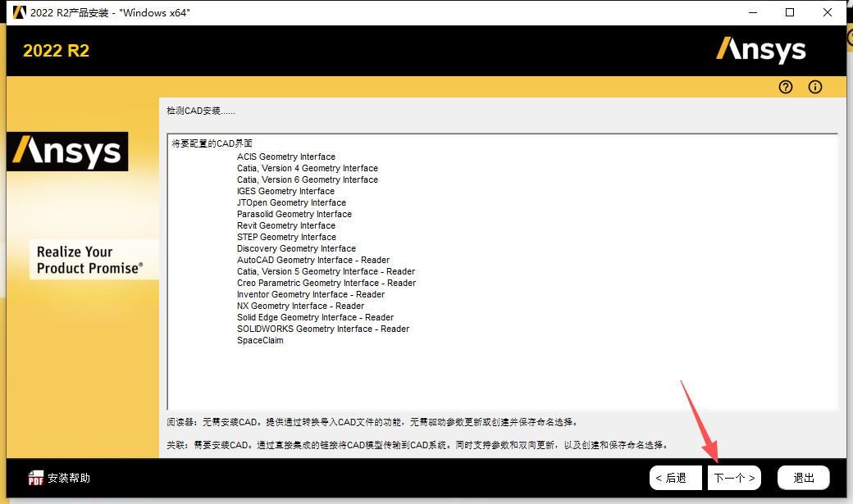
Task: Click the Ansys logo in the top-right header
Action: [x=761, y=49]
